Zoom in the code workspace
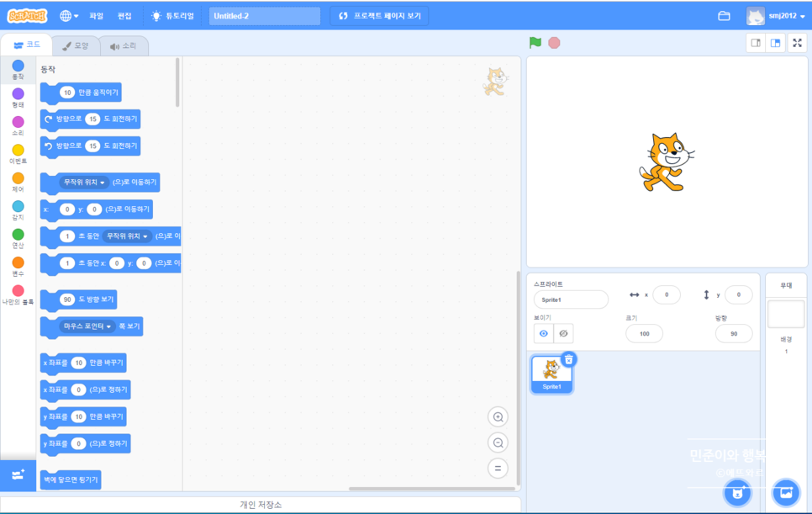This screenshot has width=812, height=514. (x=498, y=417)
